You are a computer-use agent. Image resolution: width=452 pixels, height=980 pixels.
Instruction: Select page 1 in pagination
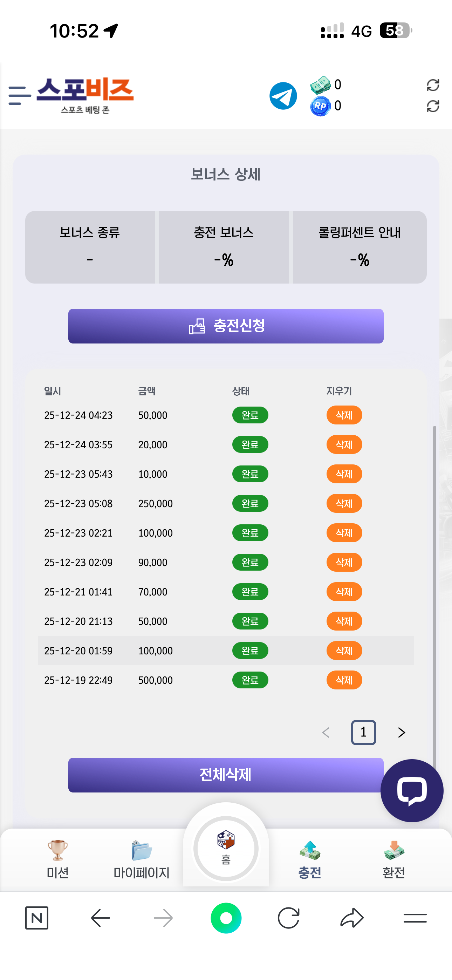pos(363,732)
